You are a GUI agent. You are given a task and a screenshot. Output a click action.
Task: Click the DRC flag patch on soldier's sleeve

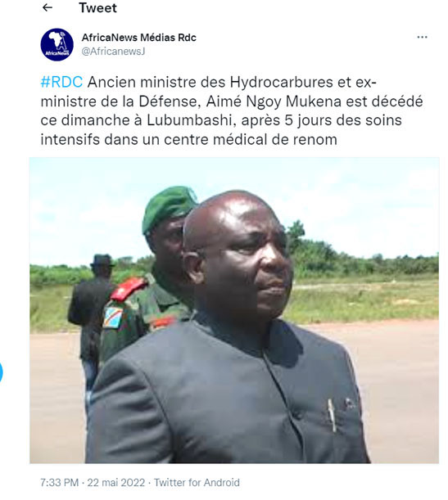coord(113,318)
